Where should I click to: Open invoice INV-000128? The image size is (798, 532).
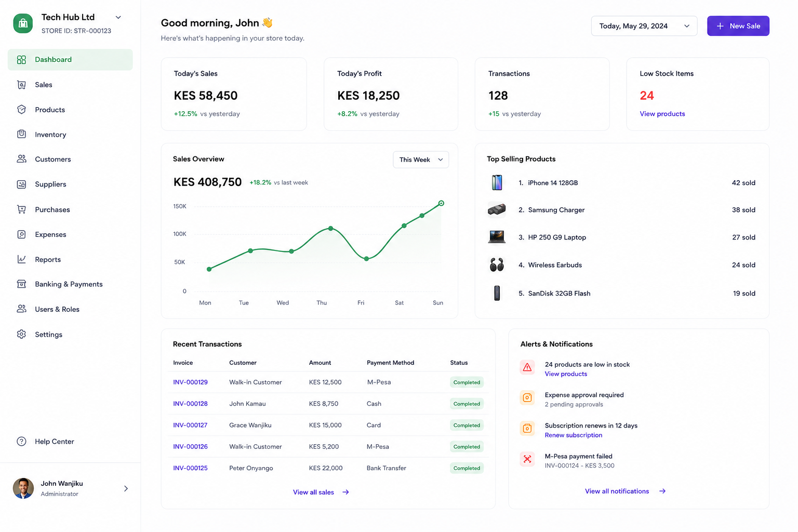click(x=190, y=404)
